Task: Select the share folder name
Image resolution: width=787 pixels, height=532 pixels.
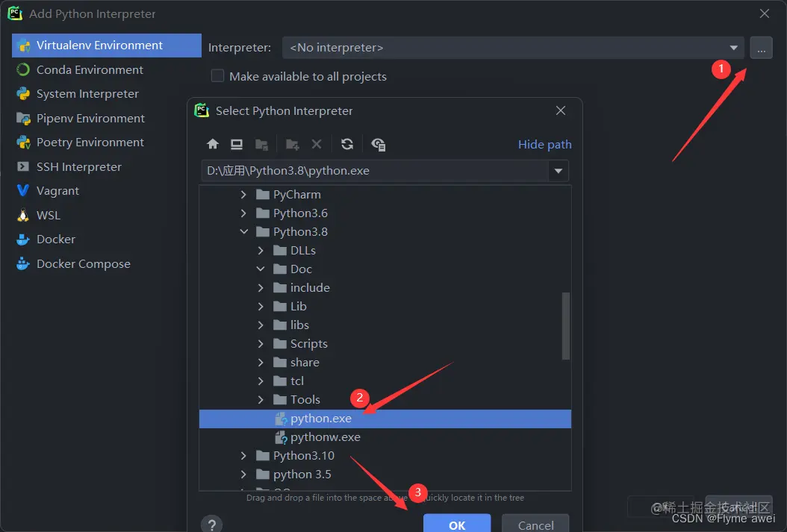Action: 305,363
